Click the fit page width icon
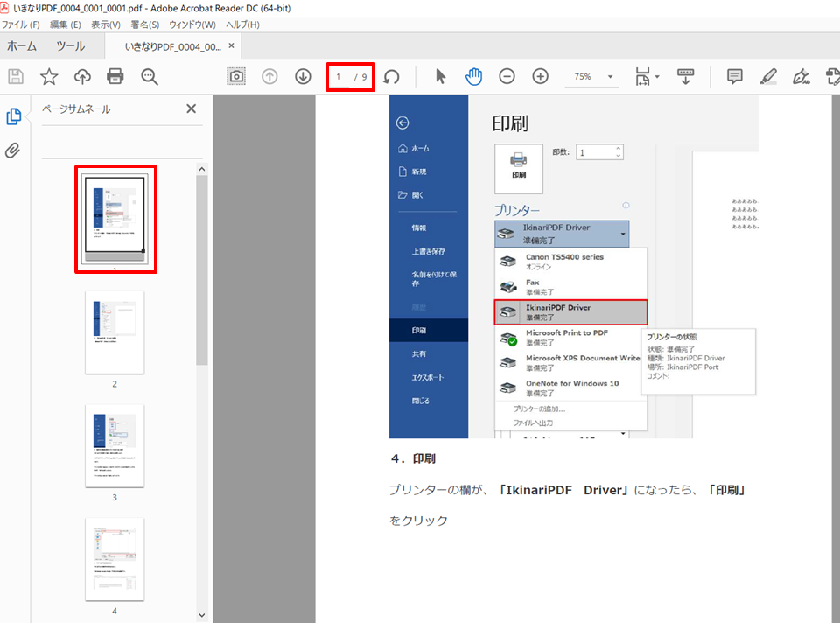This screenshot has height=623, width=840. point(642,77)
